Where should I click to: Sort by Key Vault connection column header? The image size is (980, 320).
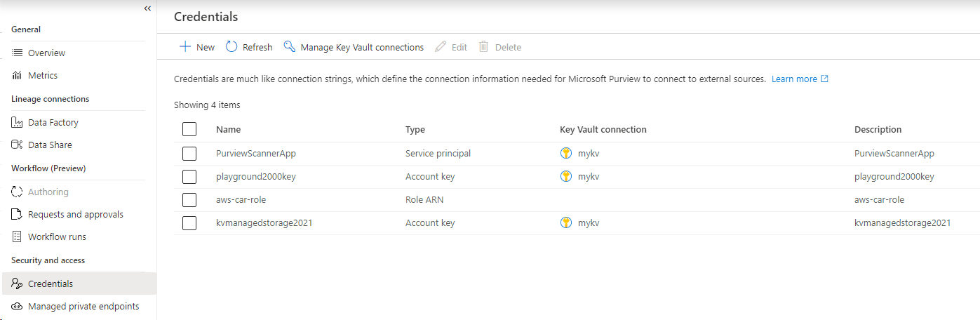click(x=603, y=129)
